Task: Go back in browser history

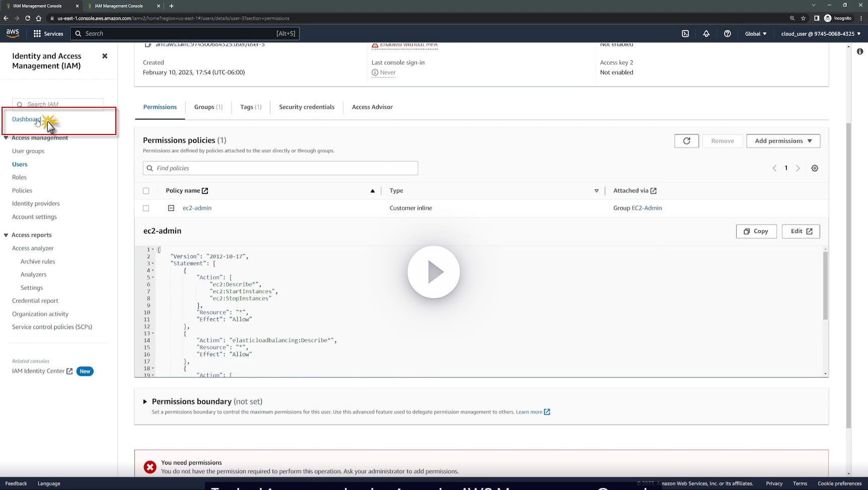Action: (x=6, y=18)
